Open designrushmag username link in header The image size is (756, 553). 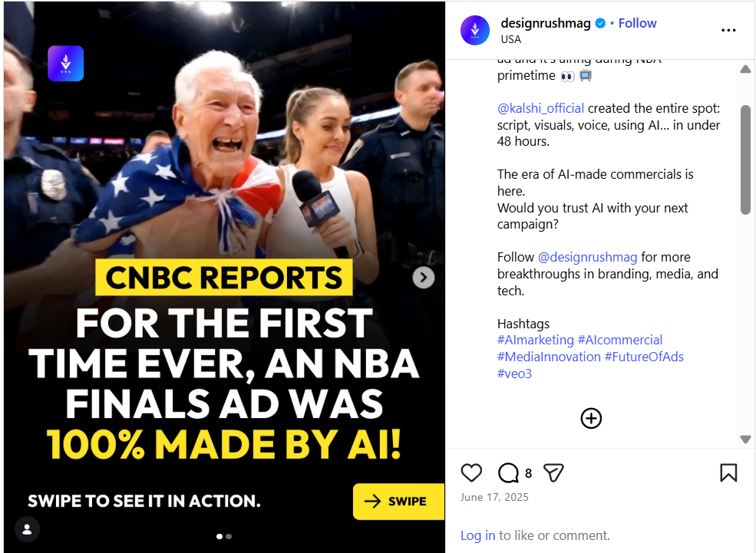coord(545,23)
